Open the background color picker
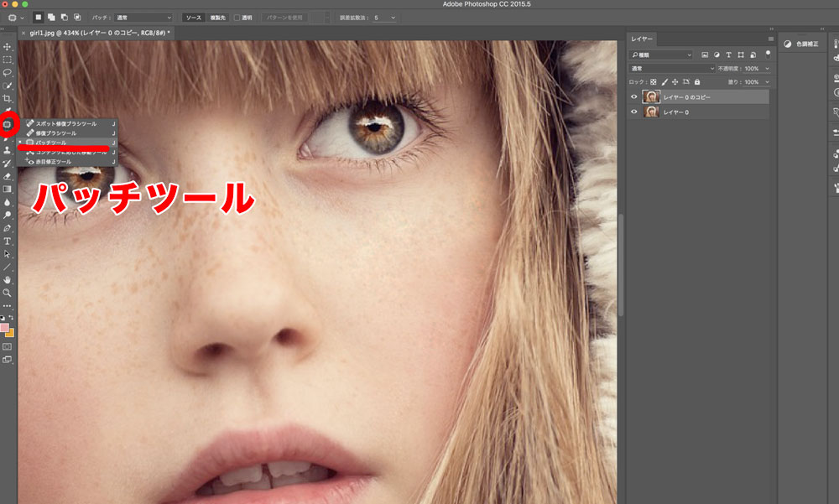Screen dimensions: 839x504 10,333
